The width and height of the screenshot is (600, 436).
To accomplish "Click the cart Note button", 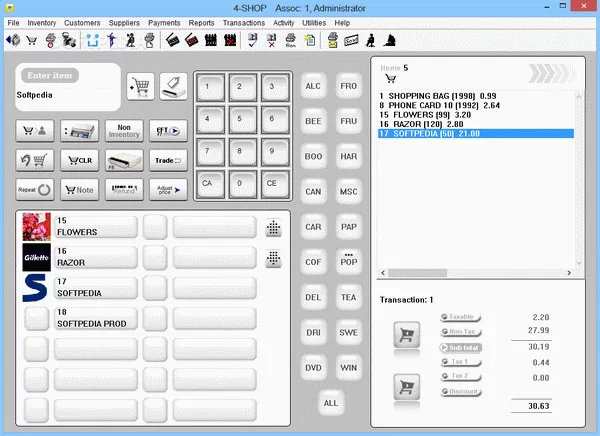I will point(79,189).
